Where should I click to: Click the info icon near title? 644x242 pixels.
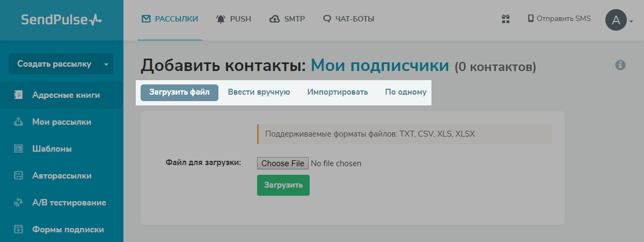(620, 65)
